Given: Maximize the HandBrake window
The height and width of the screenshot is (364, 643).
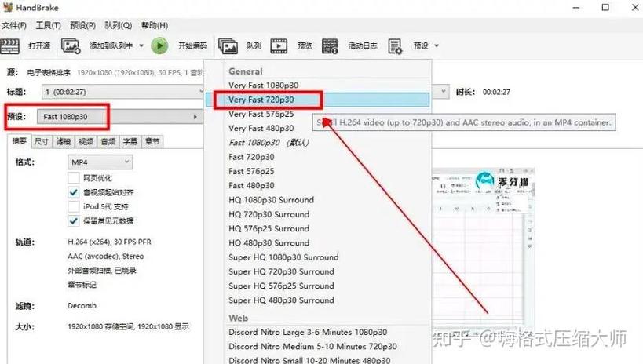Looking at the screenshot, I should click(x=605, y=7).
